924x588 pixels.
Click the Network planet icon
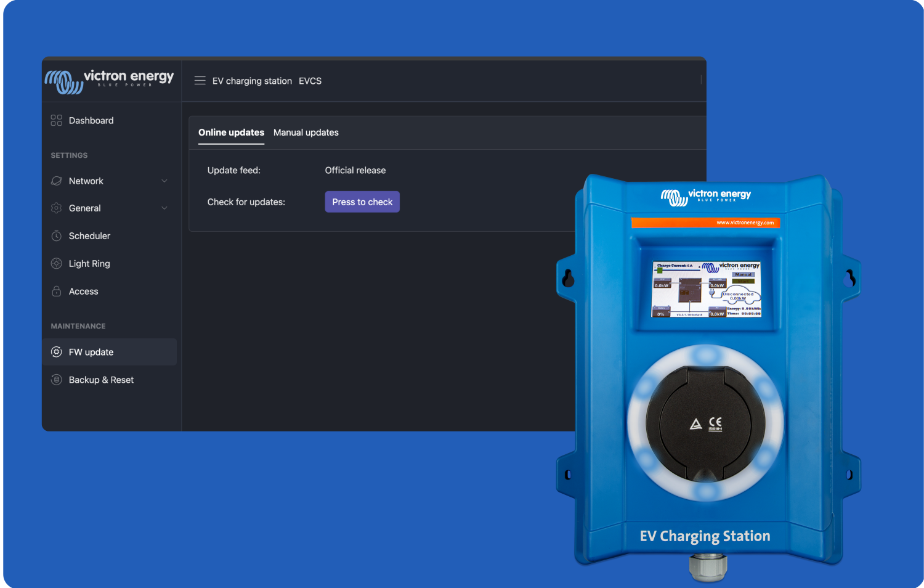57,181
